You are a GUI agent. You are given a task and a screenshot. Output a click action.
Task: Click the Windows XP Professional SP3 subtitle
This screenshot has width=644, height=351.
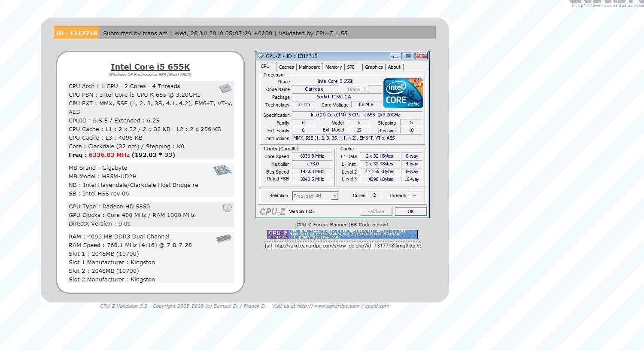(x=150, y=75)
